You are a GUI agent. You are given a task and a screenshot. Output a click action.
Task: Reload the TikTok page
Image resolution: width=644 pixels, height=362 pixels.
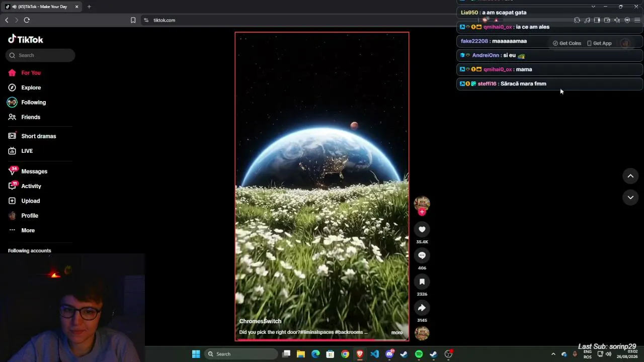tap(27, 20)
